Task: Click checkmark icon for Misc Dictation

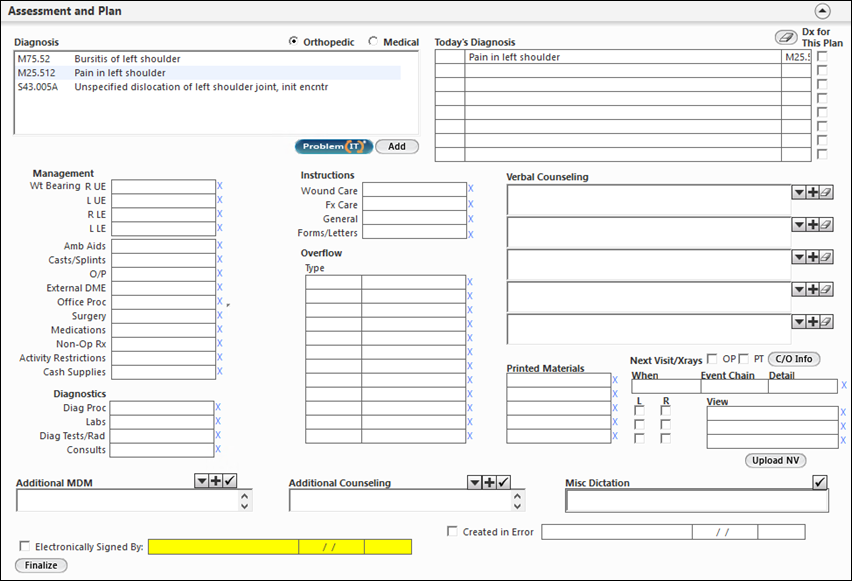Action: (820, 482)
